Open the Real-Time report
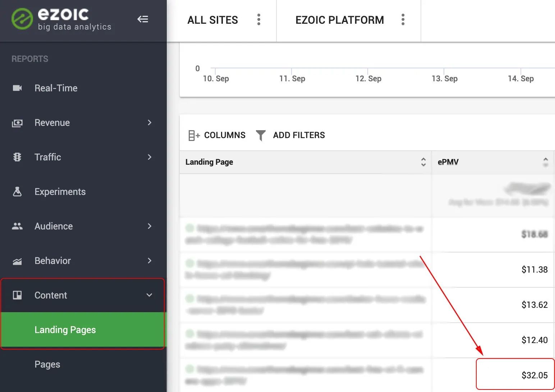 click(83, 88)
